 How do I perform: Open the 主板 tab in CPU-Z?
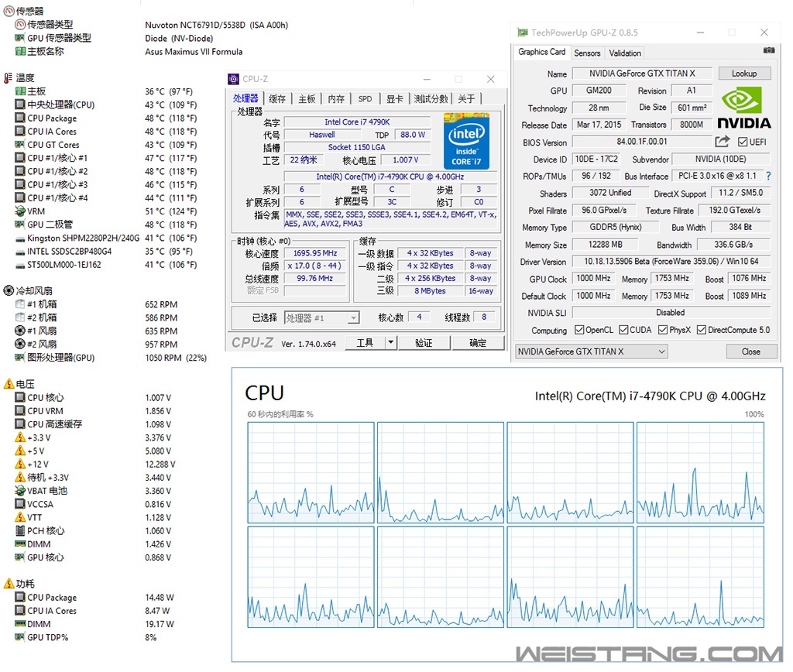coord(307,99)
